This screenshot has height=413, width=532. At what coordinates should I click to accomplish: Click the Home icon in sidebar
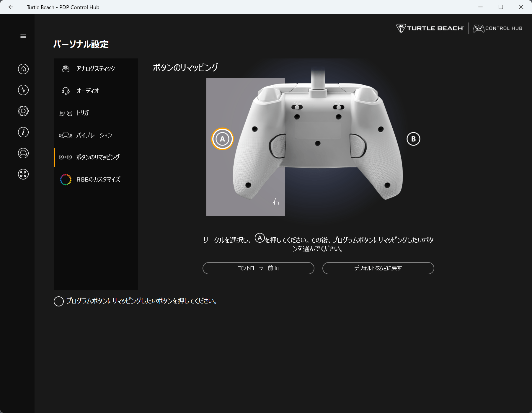(x=23, y=69)
